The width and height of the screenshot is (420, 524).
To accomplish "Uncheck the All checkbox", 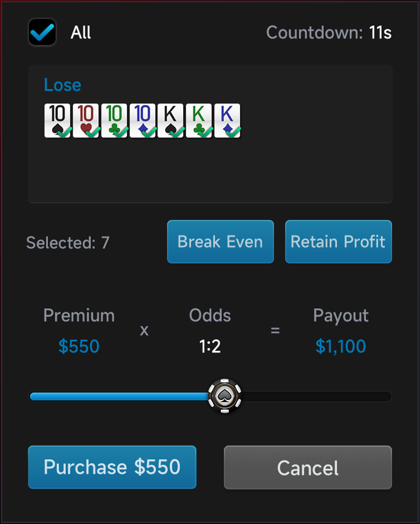I will point(42,32).
